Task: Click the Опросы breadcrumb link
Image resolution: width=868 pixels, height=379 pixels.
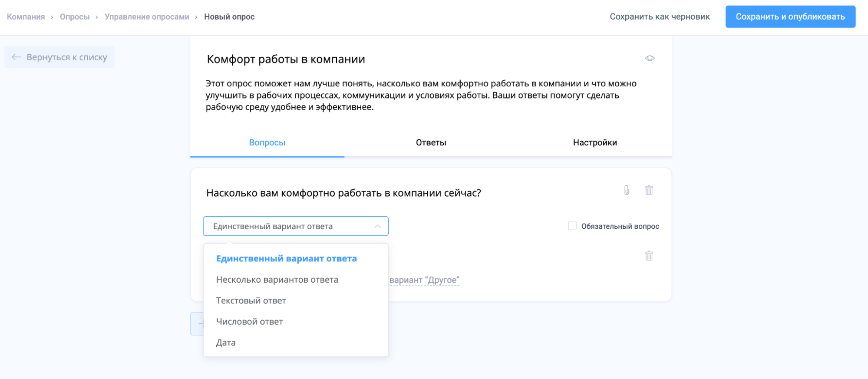Action: click(75, 16)
